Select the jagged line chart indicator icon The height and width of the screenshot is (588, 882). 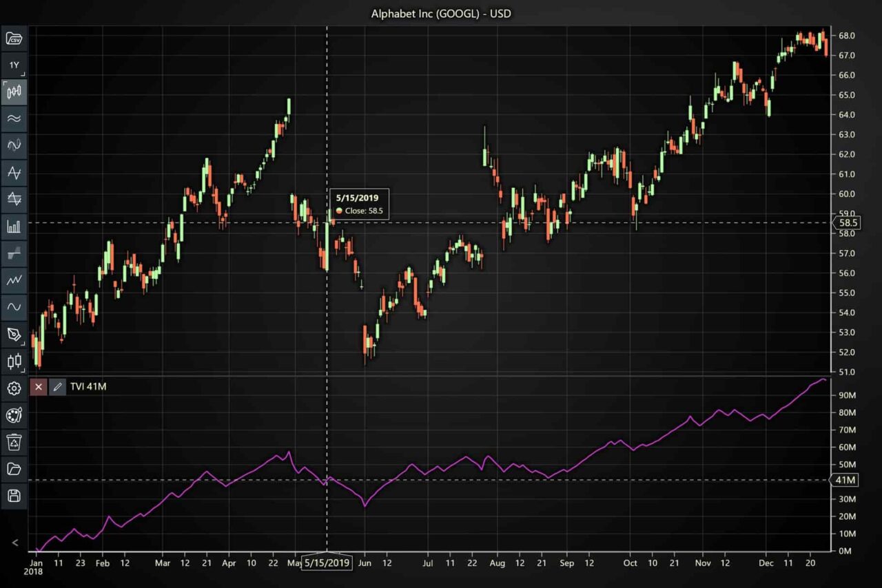tap(14, 280)
